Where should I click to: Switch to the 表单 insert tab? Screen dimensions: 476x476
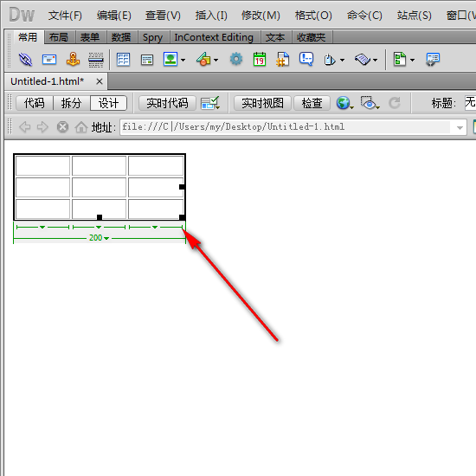[x=90, y=37]
